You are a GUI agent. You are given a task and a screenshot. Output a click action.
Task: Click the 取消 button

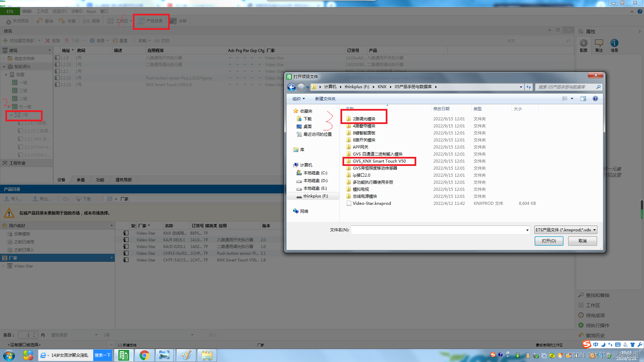pos(582,241)
